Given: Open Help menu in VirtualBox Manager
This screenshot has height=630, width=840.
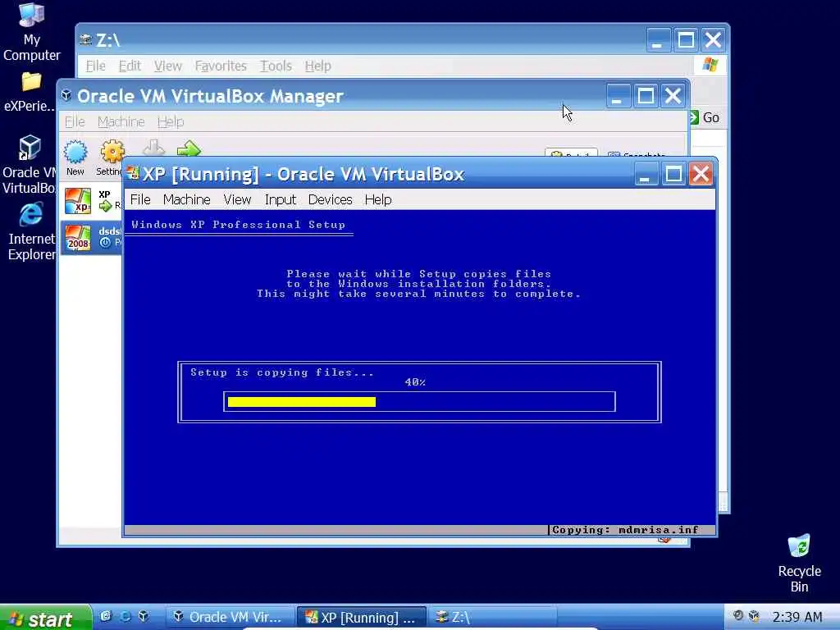Looking at the screenshot, I should [171, 122].
